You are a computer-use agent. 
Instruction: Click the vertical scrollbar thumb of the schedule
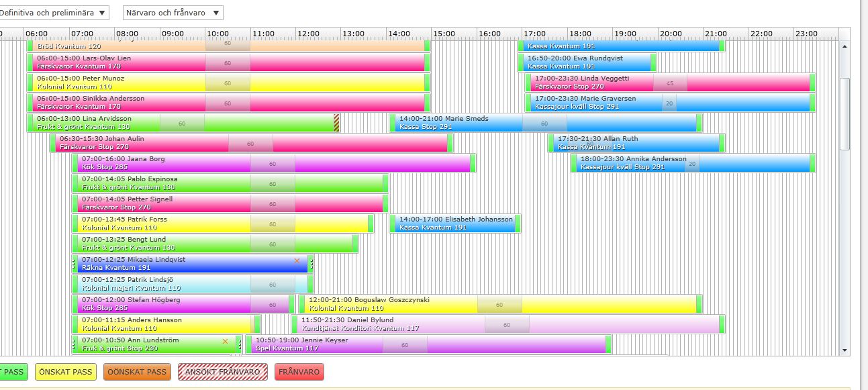click(x=845, y=113)
